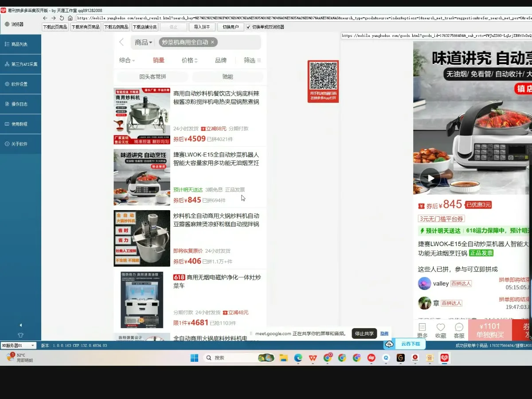Image resolution: width=532 pixels, height=399 pixels.
Task: Open 炒料机全自动商用火锅炒料机 listing title
Action: coord(216,220)
